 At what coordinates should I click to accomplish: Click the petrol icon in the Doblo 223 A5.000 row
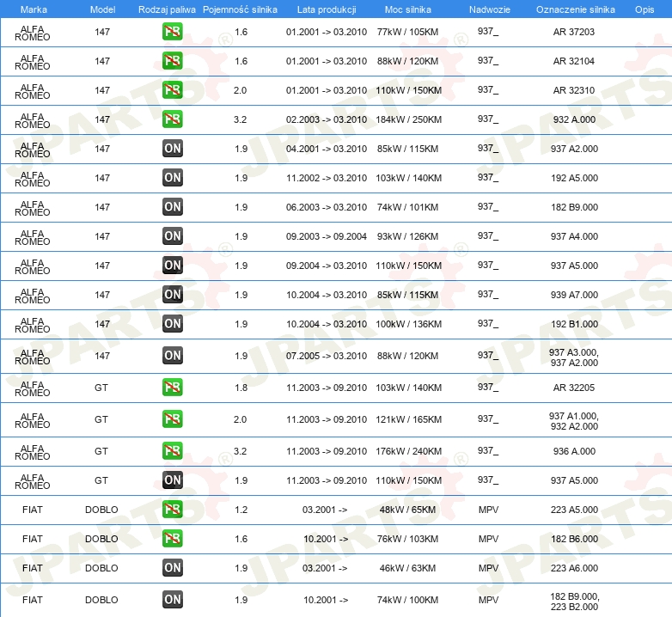[x=172, y=510]
